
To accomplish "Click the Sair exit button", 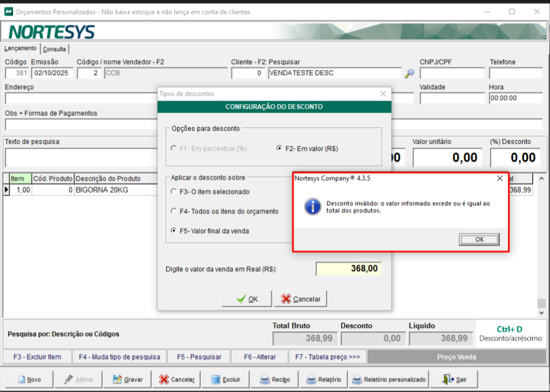I will point(455,379).
